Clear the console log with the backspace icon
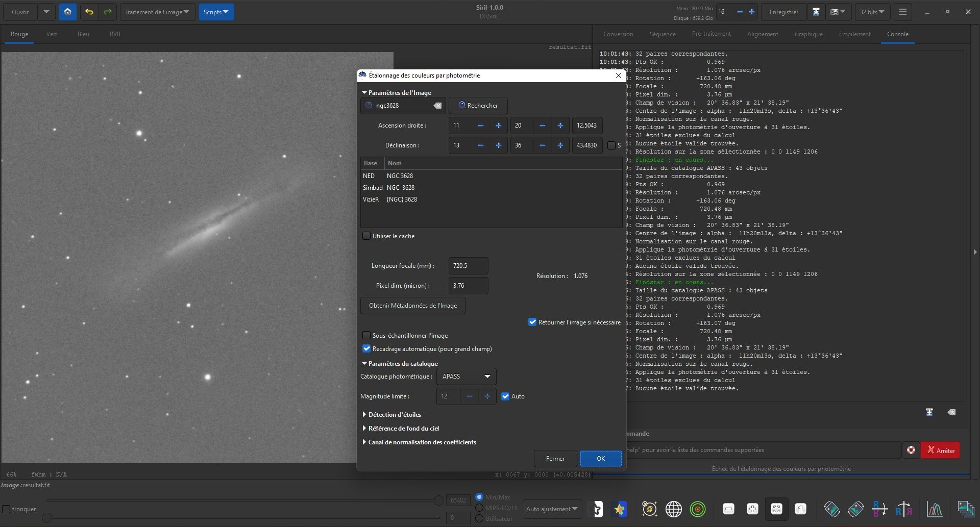Image resolution: width=980 pixels, height=527 pixels. point(951,412)
